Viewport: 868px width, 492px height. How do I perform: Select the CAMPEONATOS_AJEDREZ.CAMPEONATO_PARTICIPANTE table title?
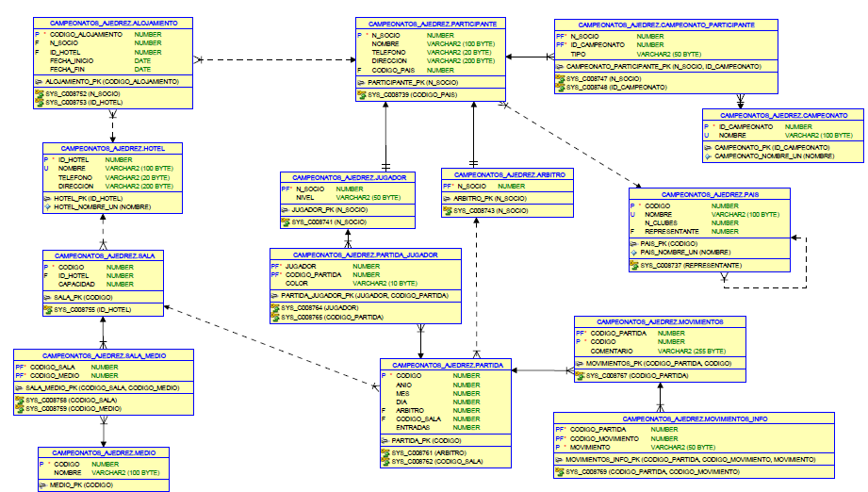click(x=666, y=25)
